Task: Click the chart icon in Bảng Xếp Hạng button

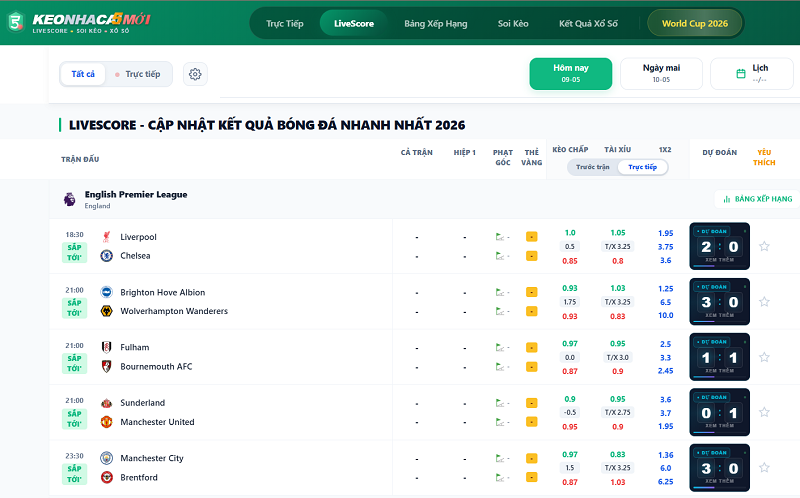Action: pos(727,199)
